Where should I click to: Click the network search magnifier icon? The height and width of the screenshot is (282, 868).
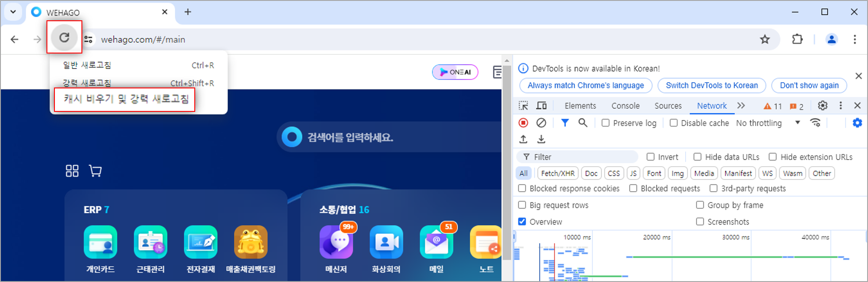(583, 123)
